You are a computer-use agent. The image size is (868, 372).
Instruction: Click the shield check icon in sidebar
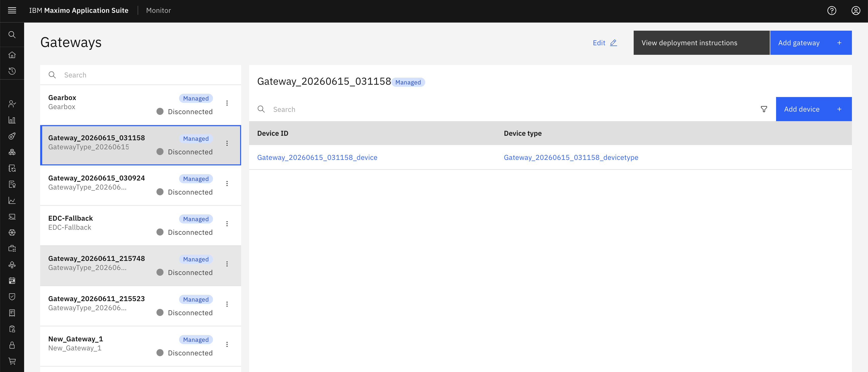12,297
